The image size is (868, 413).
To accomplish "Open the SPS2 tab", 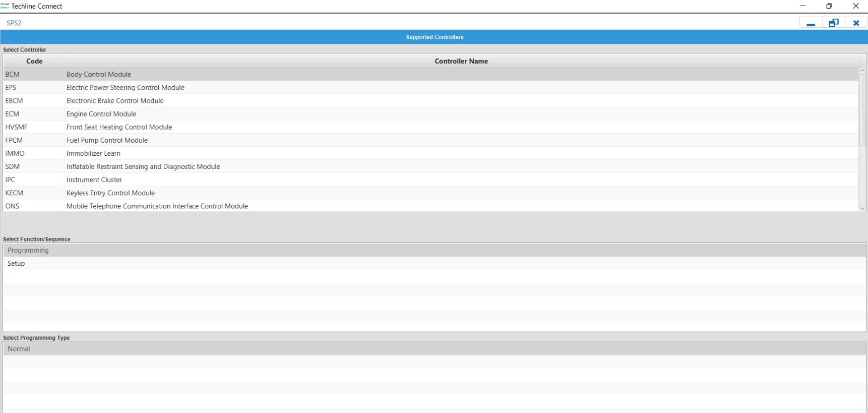I will 14,23.
